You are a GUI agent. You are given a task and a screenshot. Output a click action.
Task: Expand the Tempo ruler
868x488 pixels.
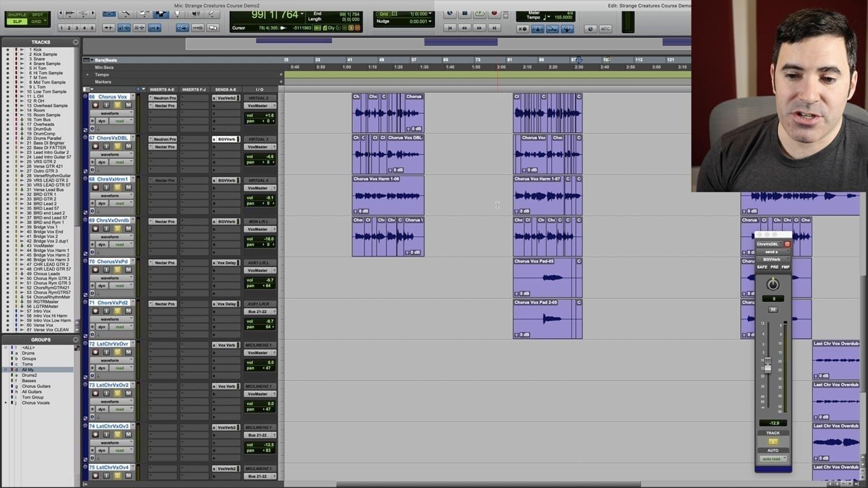coord(88,75)
